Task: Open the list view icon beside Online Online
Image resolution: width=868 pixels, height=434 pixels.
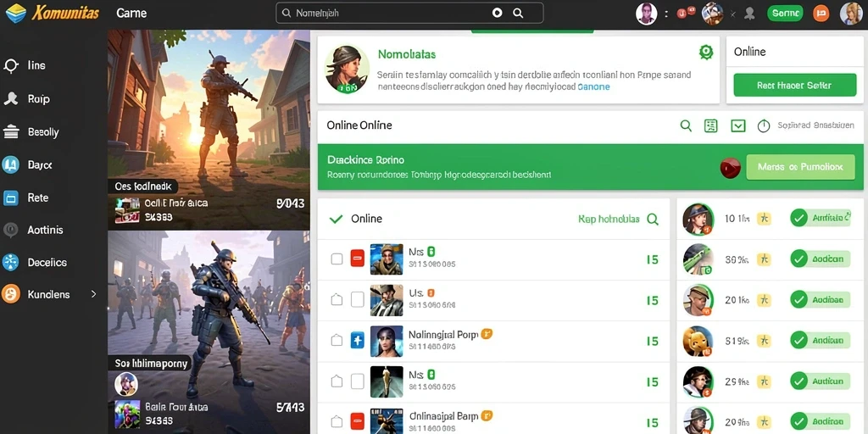Action: click(711, 125)
